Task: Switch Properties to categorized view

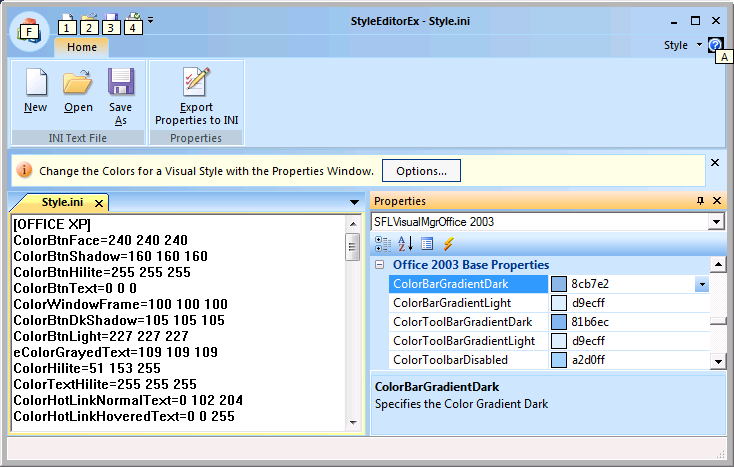Action: pos(384,243)
